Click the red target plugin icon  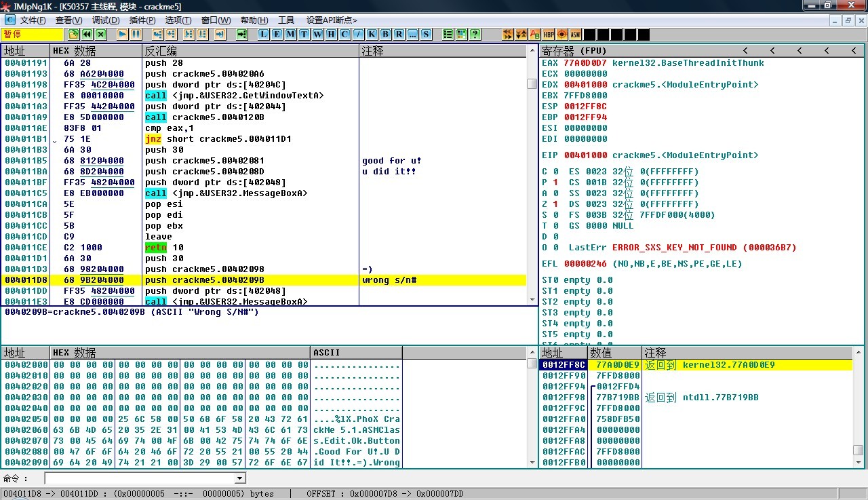pos(562,34)
